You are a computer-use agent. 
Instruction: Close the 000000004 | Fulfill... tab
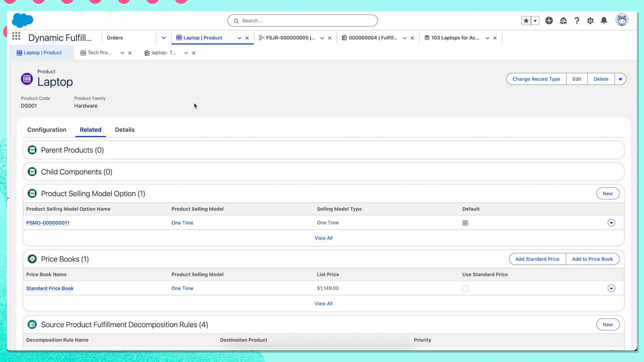(x=412, y=38)
